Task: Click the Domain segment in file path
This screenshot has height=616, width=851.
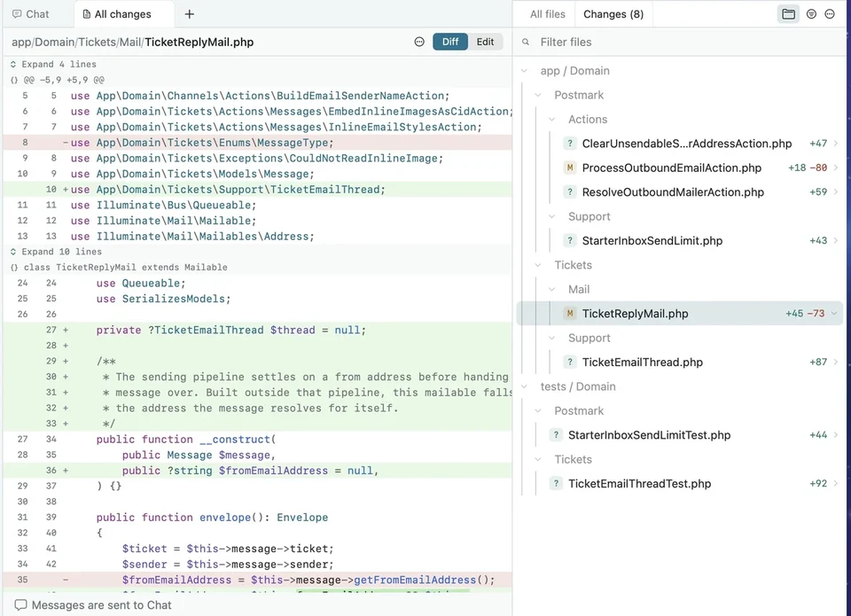Action: (x=54, y=43)
